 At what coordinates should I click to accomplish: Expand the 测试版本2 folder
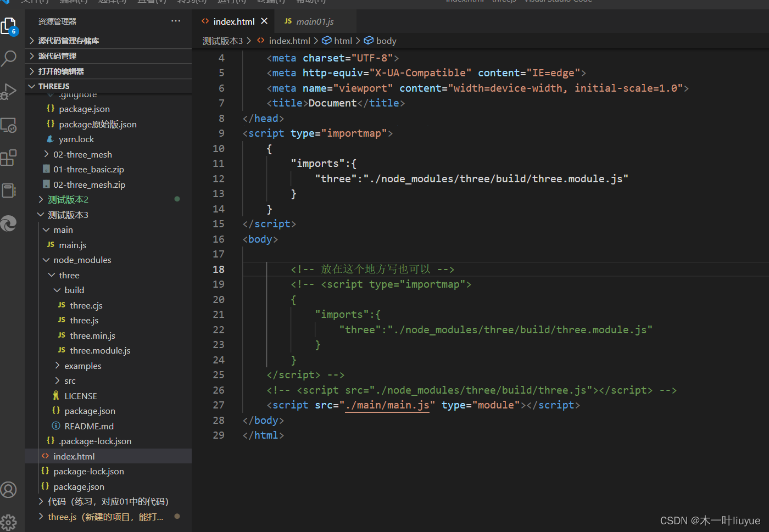[x=108, y=199]
